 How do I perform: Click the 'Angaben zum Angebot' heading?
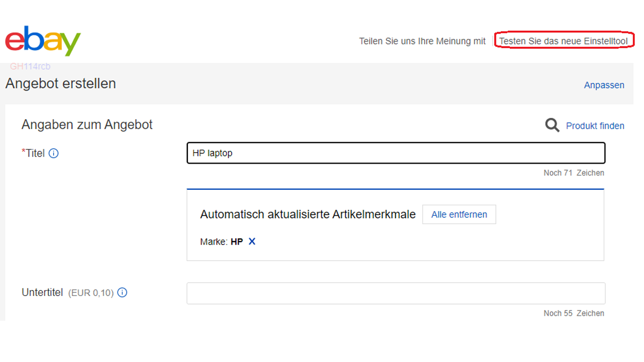tap(87, 125)
